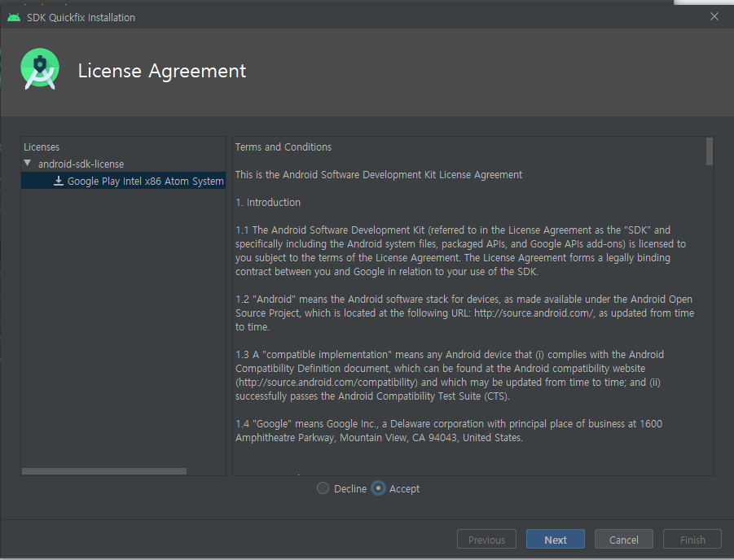Viewport: 734px width, 560px height.
Task: Collapse the android-sdk-license tree node
Action: 28,164
